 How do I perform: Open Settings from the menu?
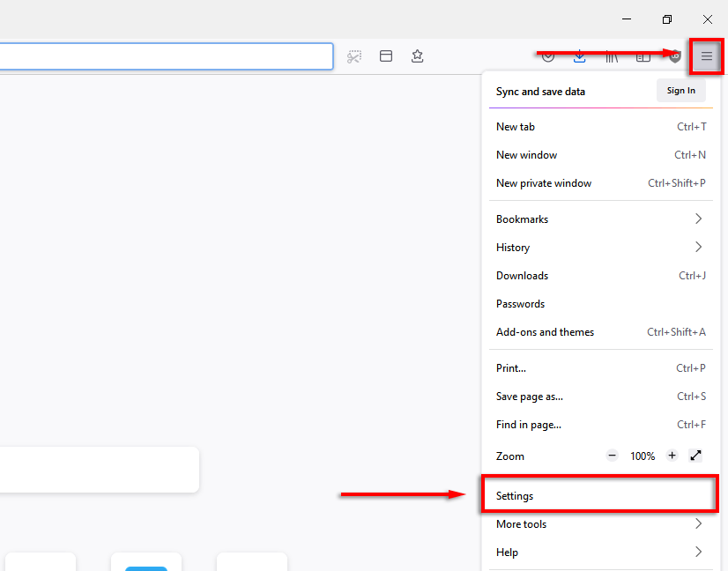pos(601,496)
